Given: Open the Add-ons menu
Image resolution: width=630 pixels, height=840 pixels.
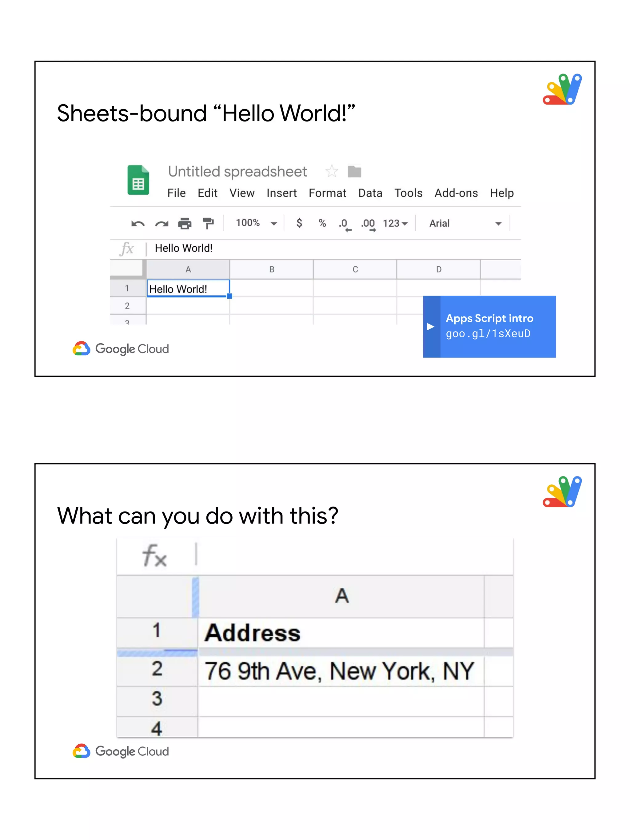Looking at the screenshot, I should 456,193.
